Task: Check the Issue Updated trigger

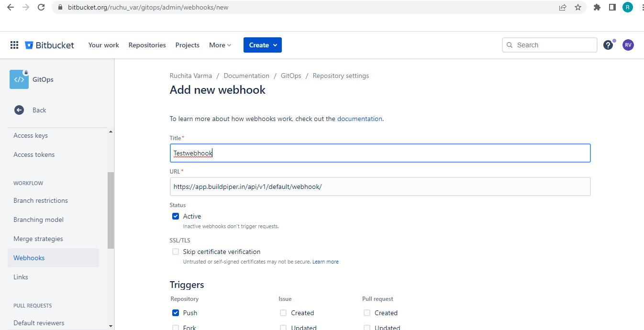Action: coord(283,328)
